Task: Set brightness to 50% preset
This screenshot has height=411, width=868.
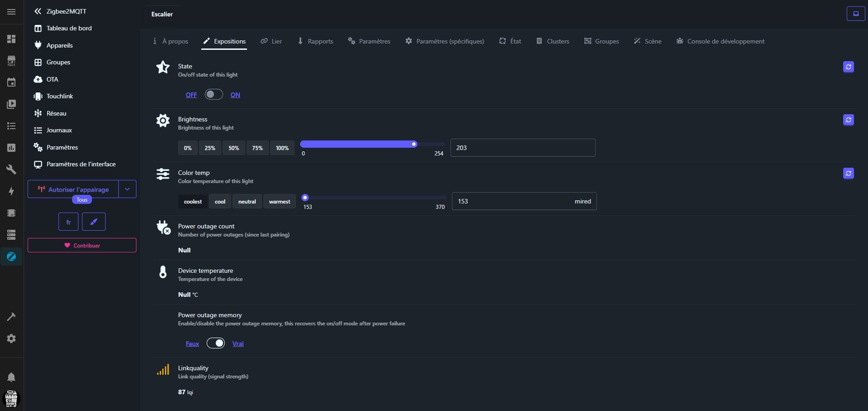Action: pos(233,148)
